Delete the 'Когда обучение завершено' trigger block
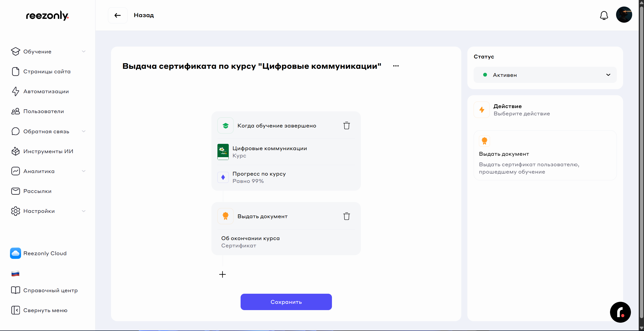The height and width of the screenshot is (331, 644). (346, 125)
